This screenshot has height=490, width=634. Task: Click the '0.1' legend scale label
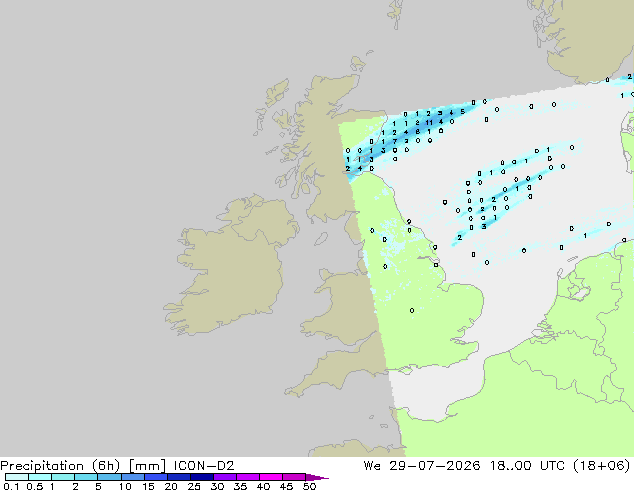coord(11,486)
